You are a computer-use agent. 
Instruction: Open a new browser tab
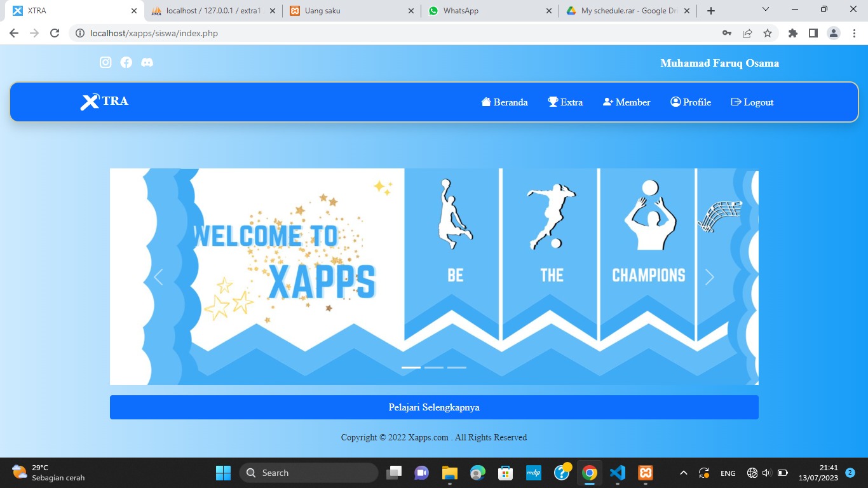click(x=711, y=11)
